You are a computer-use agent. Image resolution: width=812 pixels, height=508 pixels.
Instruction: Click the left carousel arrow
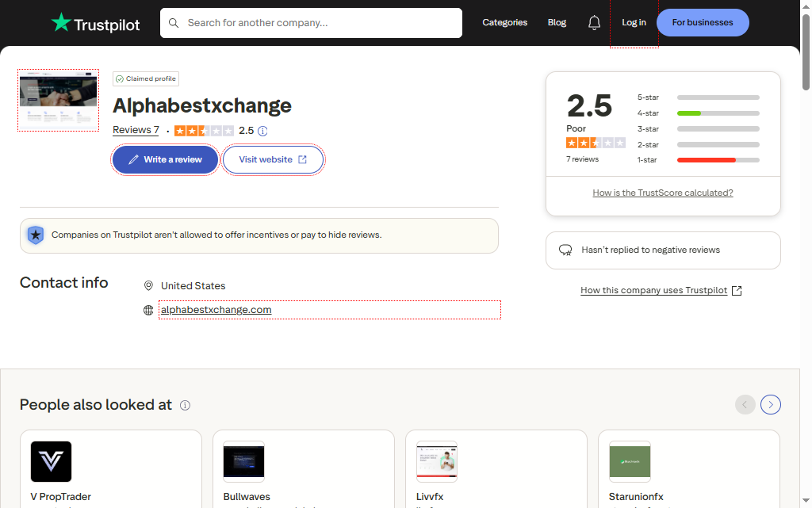pos(745,404)
